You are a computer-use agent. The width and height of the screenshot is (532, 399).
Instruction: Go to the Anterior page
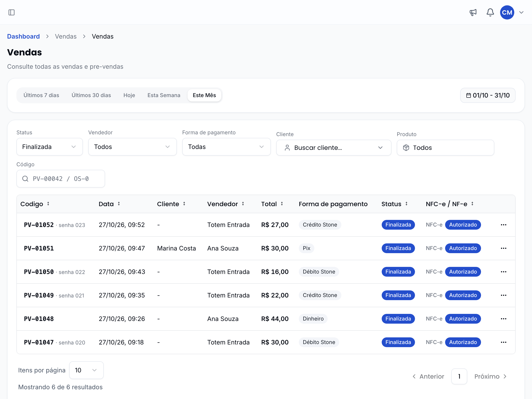coord(428,376)
